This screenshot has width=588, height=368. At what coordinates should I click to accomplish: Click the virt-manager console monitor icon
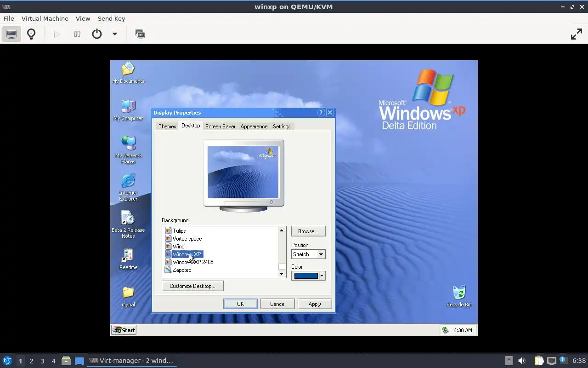click(11, 34)
